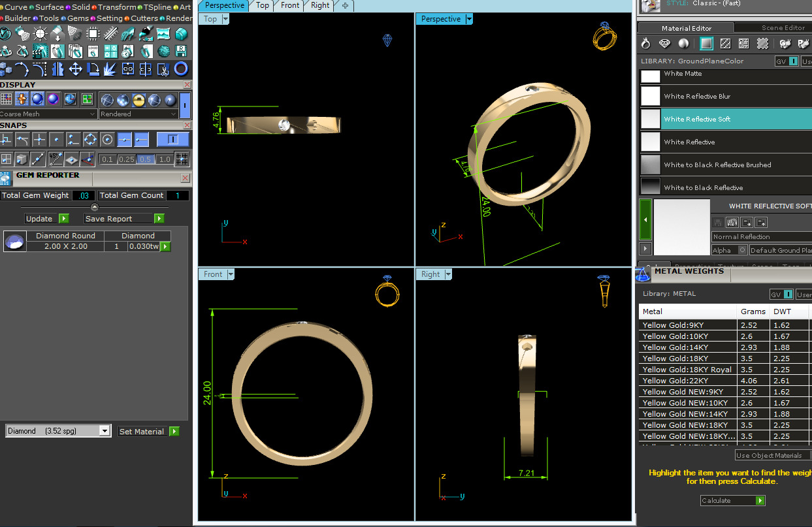
Task: Click Set Material button
Action: click(148, 432)
